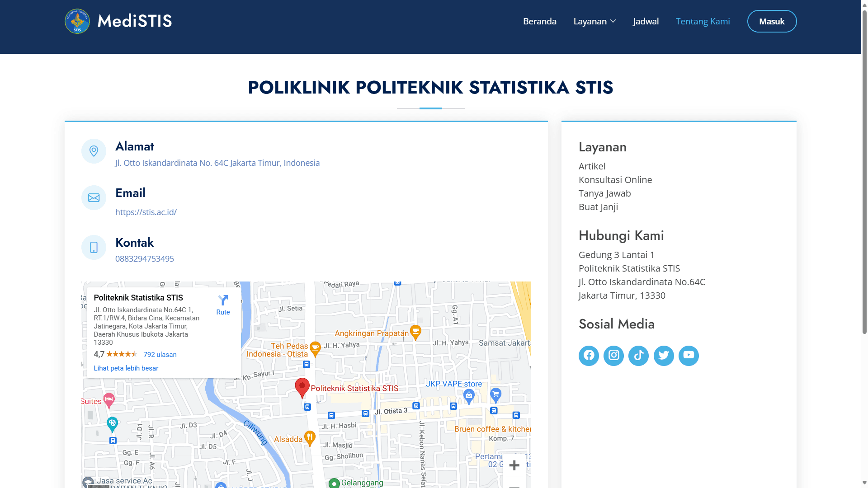Open the Beranda menu item
The image size is (868, 488).
[x=539, y=21]
